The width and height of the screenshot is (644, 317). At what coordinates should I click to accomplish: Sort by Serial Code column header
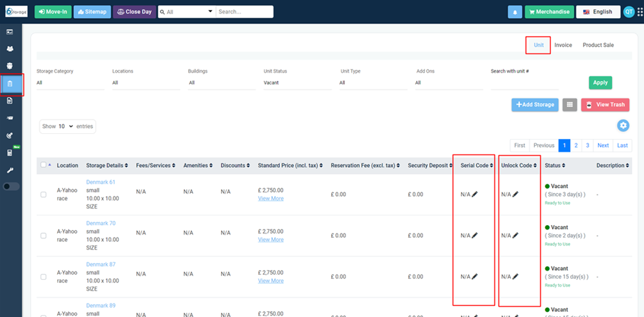pos(476,165)
